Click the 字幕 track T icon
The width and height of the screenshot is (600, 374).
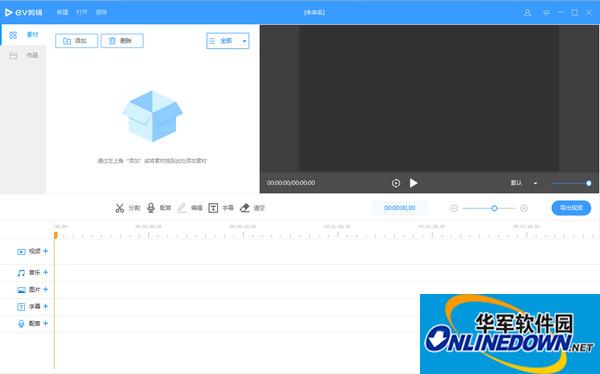21,307
